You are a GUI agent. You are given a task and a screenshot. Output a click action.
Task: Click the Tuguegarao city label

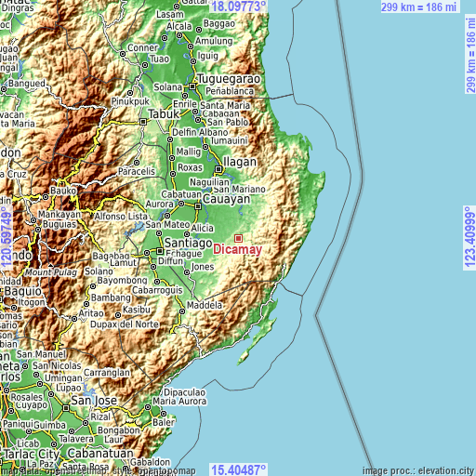click(x=229, y=79)
